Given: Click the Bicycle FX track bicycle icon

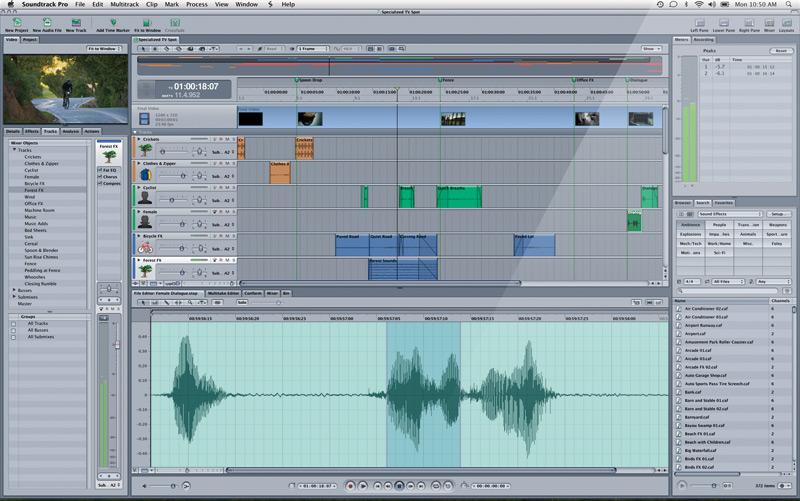Looking at the screenshot, I should point(145,247).
